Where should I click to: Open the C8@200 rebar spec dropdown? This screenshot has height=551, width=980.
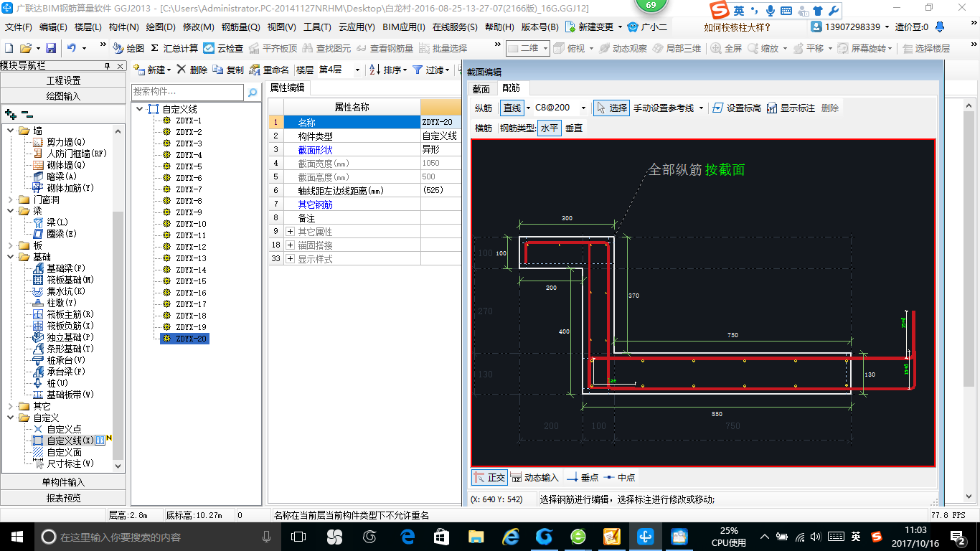[x=583, y=108]
